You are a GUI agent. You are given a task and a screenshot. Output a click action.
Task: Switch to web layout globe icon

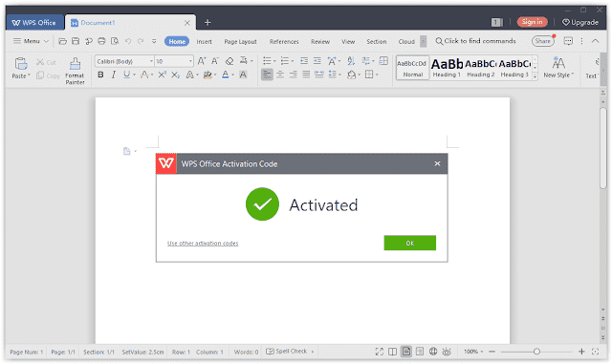433,352
